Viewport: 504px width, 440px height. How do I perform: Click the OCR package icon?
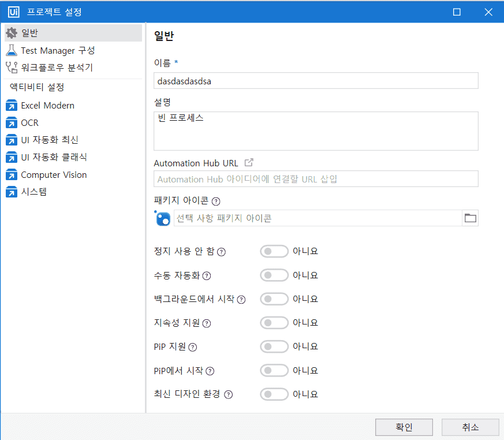[x=12, y=123]
